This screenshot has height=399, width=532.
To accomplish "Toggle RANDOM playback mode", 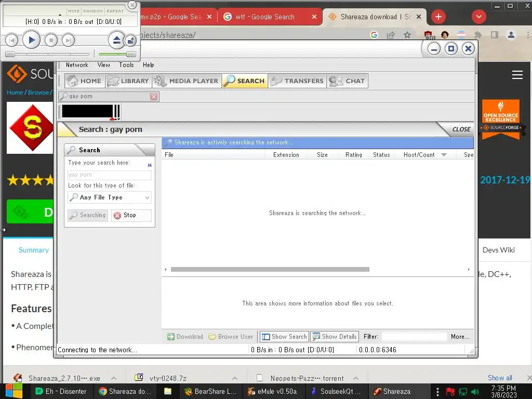I will coord(93,11).
